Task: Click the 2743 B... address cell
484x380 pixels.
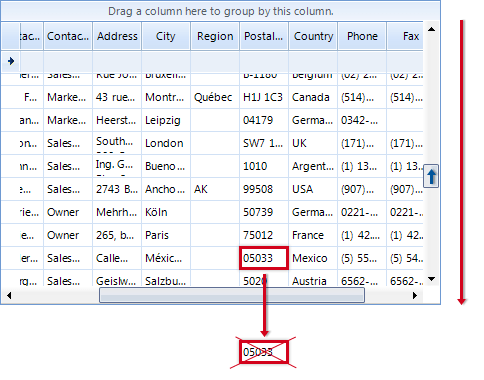Action: (x=117, y=189)
